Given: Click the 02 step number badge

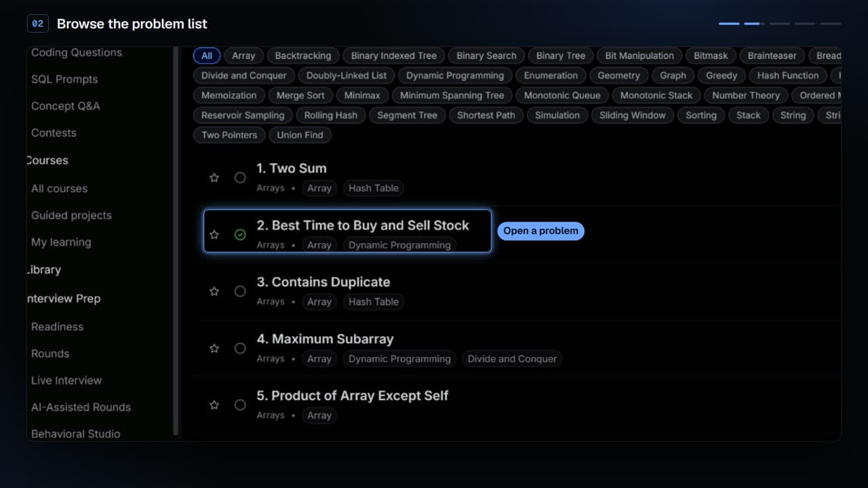Looking at the screenshot, I should pos(37,24).
